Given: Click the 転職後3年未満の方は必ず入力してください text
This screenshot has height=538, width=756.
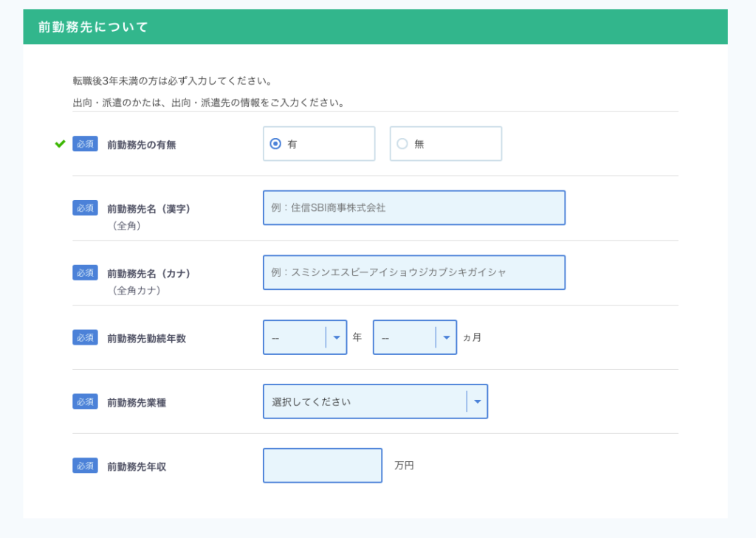Looking at the screenshot, I should 172,81.
